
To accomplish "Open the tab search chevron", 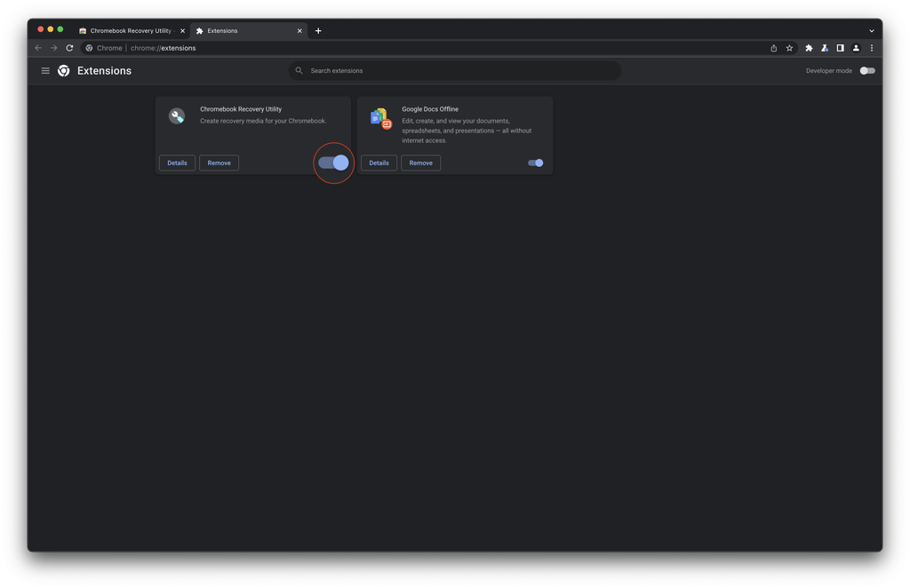I will [870, 29].
